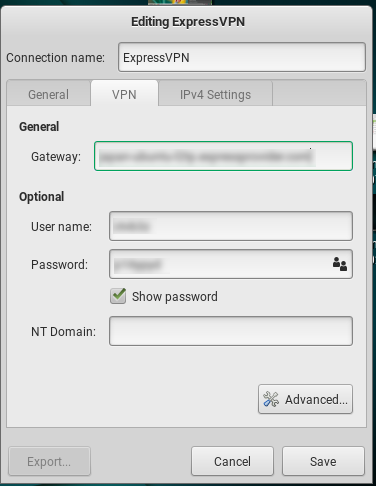Viewport: 376px width, 486px height.
Task: Cancel editing the connection
Action: [x=232, y=462]
